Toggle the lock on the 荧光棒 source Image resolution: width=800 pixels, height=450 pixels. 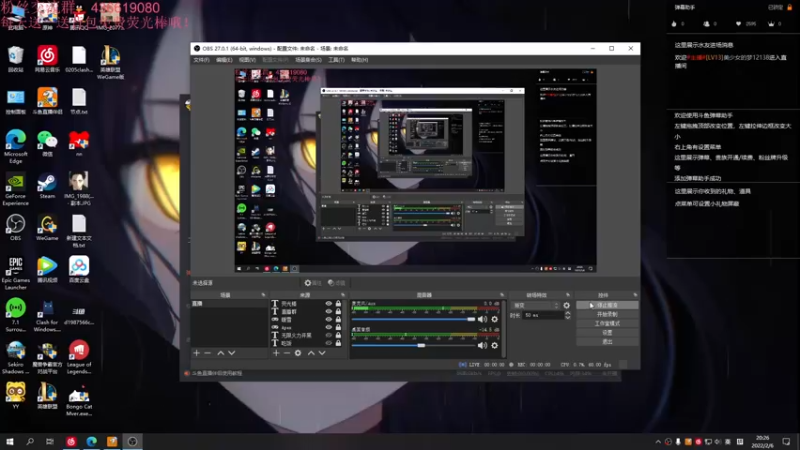tap(338, 304)
